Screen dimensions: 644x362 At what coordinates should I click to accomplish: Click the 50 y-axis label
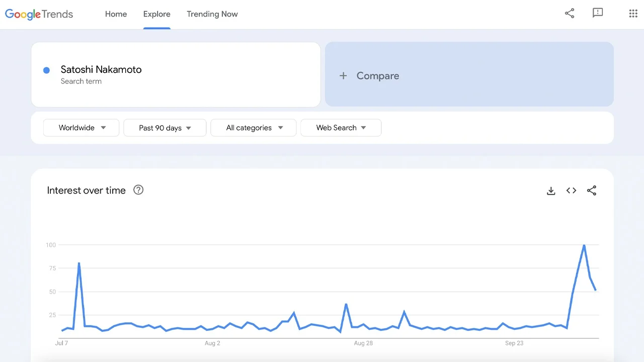pos(52,292)
